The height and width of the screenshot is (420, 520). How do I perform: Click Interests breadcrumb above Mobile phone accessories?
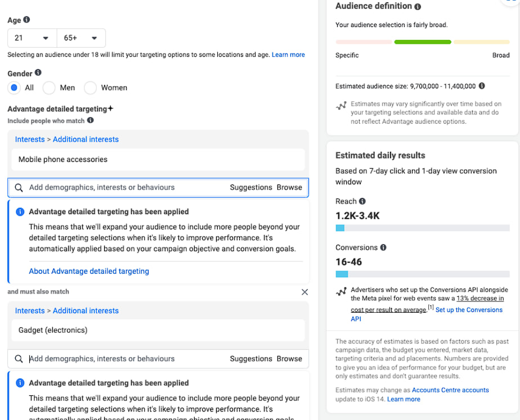coord(30,139)
